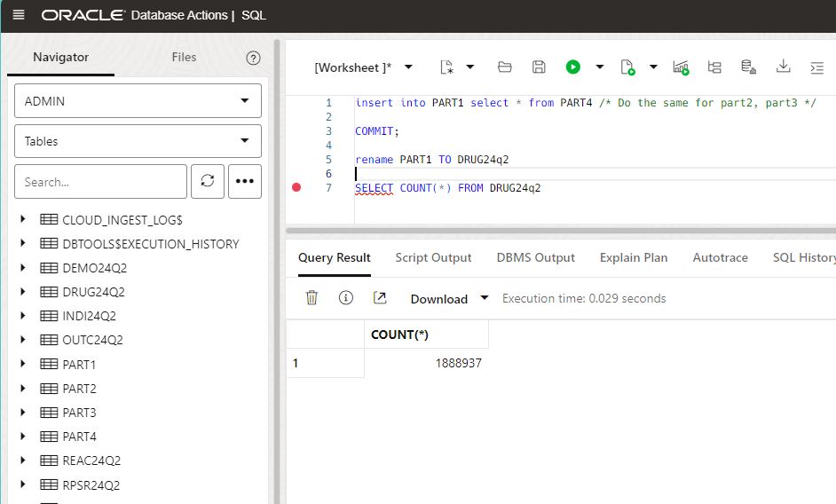Screen dimensions: 836x504
Task: Open a file with the folder icon
Action: [505, 67]
